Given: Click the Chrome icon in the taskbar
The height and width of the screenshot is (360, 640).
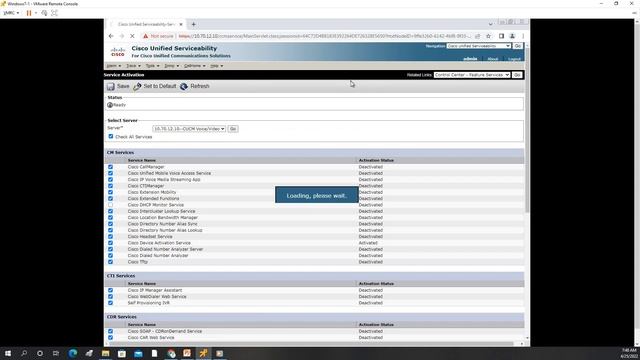Looking at the screenshot, I should coord(171,353).
